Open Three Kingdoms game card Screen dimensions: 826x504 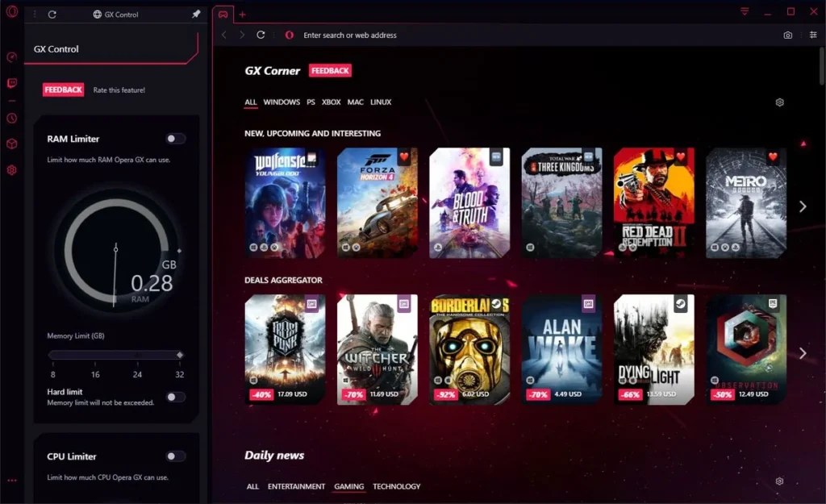click(561, 202)
